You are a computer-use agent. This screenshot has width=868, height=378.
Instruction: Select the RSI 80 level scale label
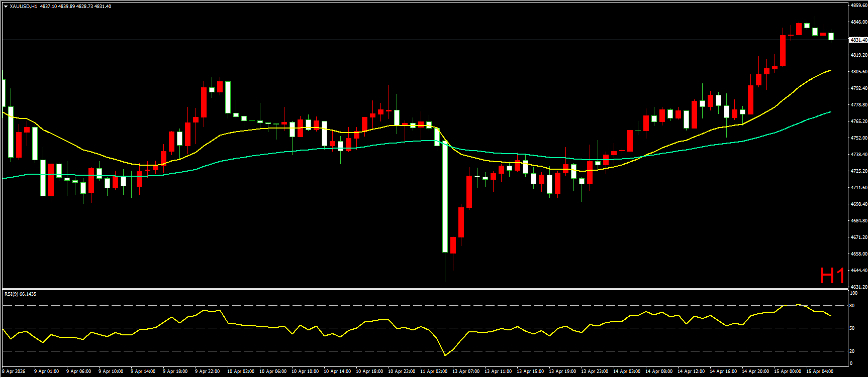852,305
